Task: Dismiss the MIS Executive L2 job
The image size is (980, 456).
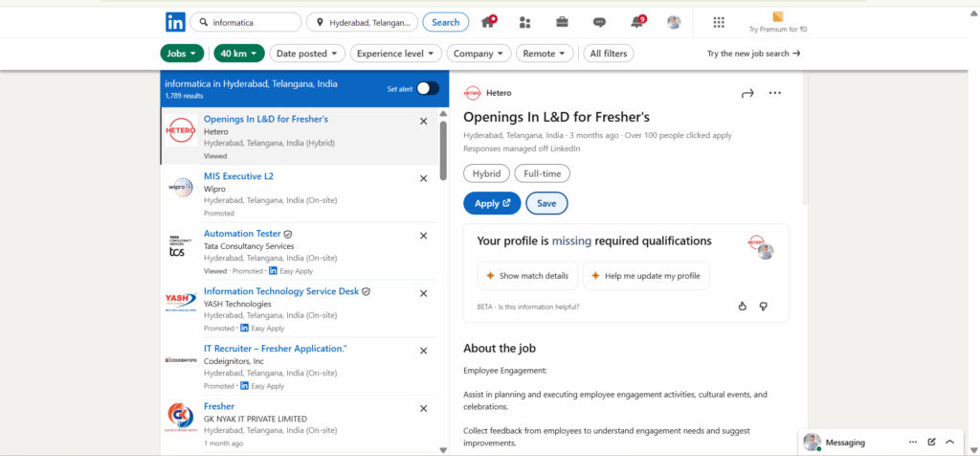Action: click(424, 178)
